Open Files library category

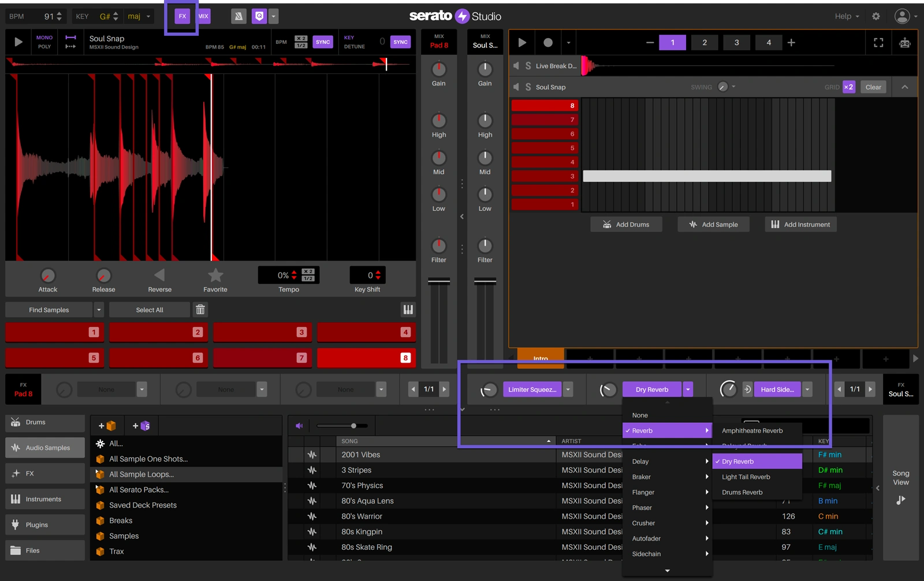[x=45, y=550]
